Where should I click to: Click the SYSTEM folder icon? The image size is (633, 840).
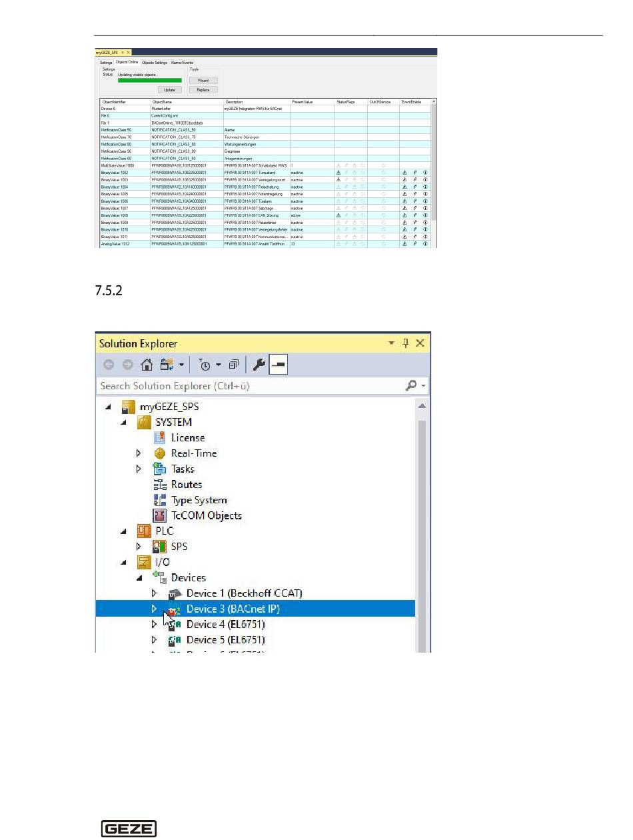tap(144, 422)
